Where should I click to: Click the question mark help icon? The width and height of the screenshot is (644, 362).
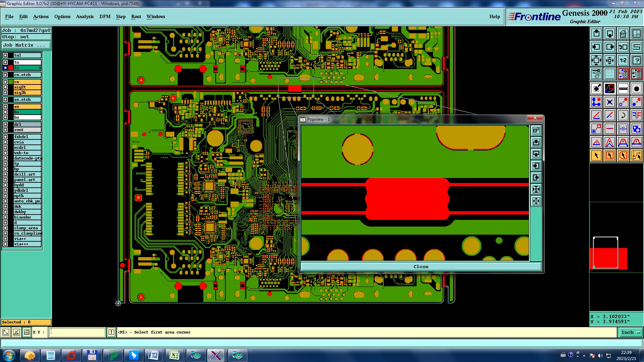click(x=636, y=60)
